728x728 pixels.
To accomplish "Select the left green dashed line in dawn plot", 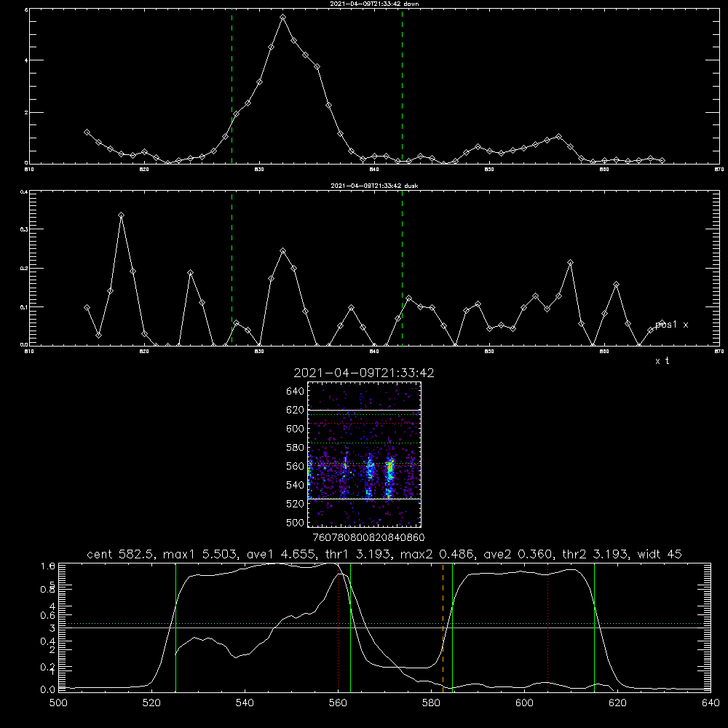I will click(x=232, y=87).
